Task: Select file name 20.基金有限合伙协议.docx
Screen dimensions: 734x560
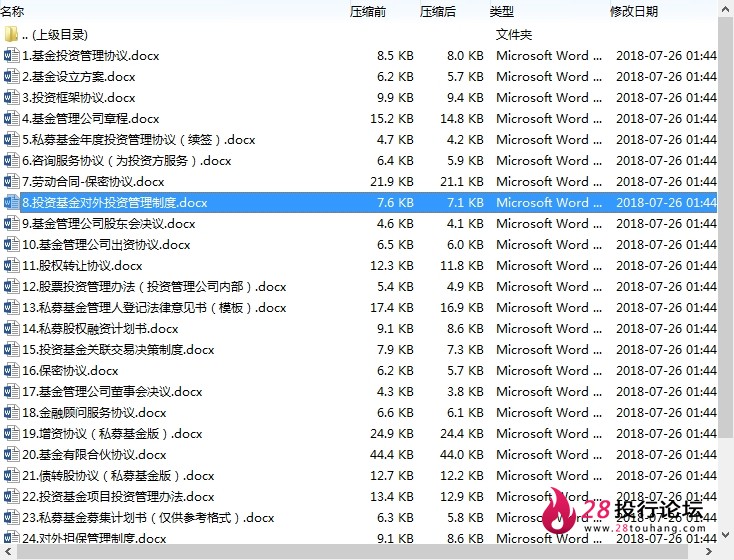Action: click(x=94, y=454)
